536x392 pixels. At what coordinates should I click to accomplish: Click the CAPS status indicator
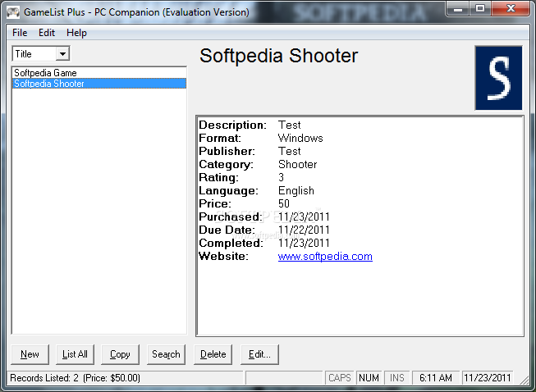pos(340,378)
